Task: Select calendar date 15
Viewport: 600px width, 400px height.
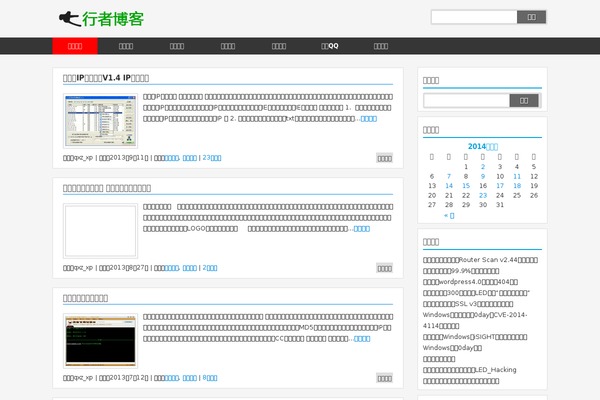Action: 466,186
